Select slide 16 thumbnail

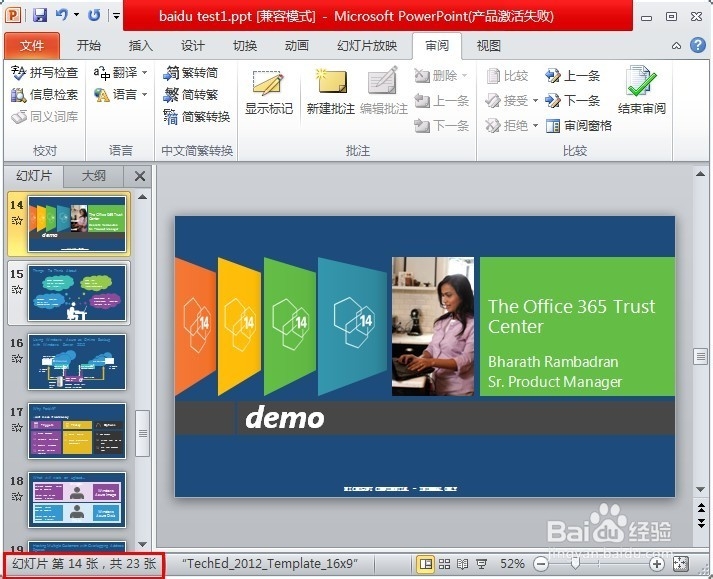pos(77,362)
